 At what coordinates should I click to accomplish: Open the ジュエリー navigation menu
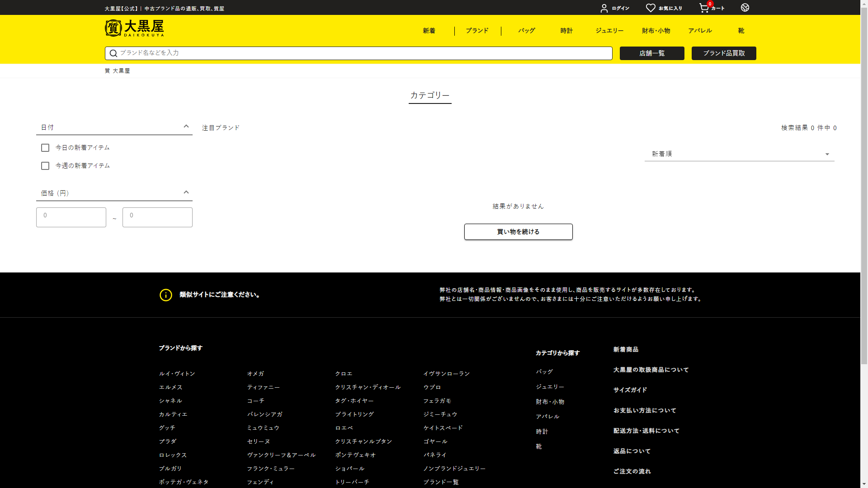coord(609,31)
